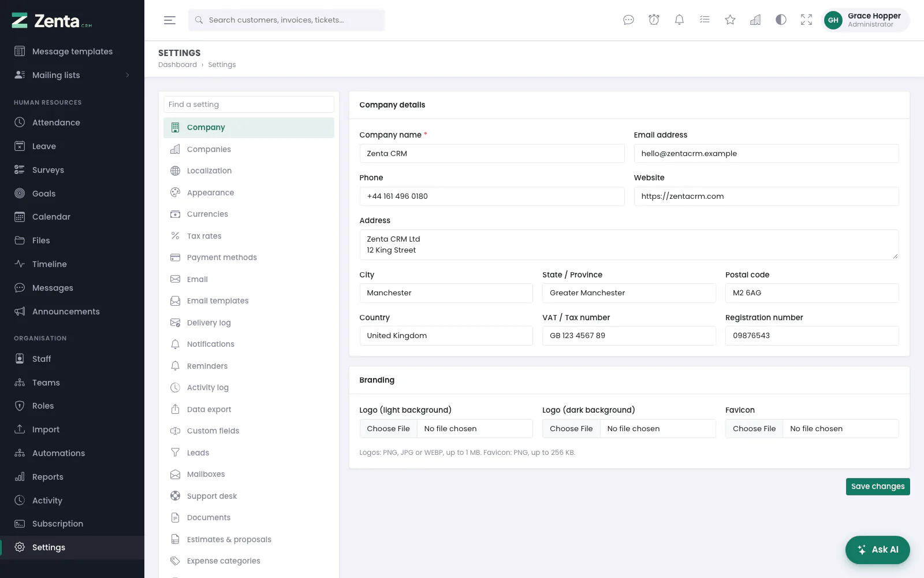
Task: Click the Postal code field
Action: [x=812, y=293]
